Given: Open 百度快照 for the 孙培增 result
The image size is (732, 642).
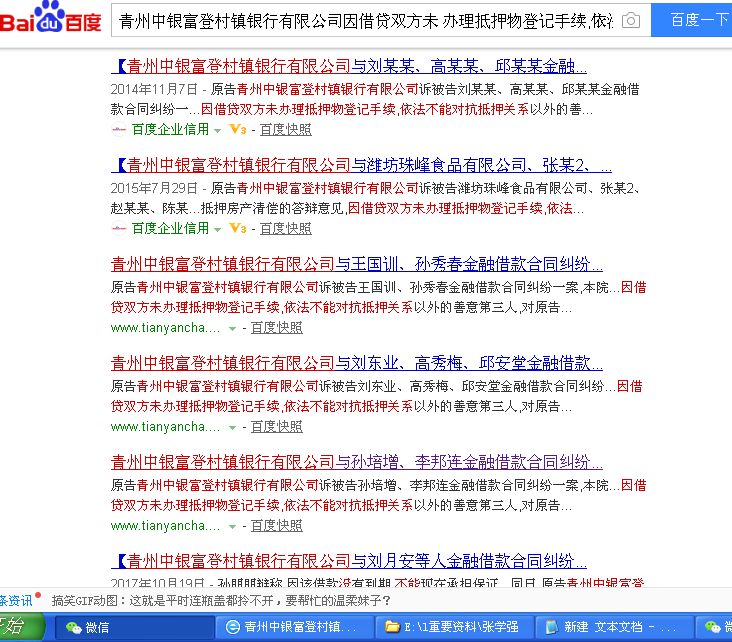Looking at the screenshot, I should tap(276, 526).
